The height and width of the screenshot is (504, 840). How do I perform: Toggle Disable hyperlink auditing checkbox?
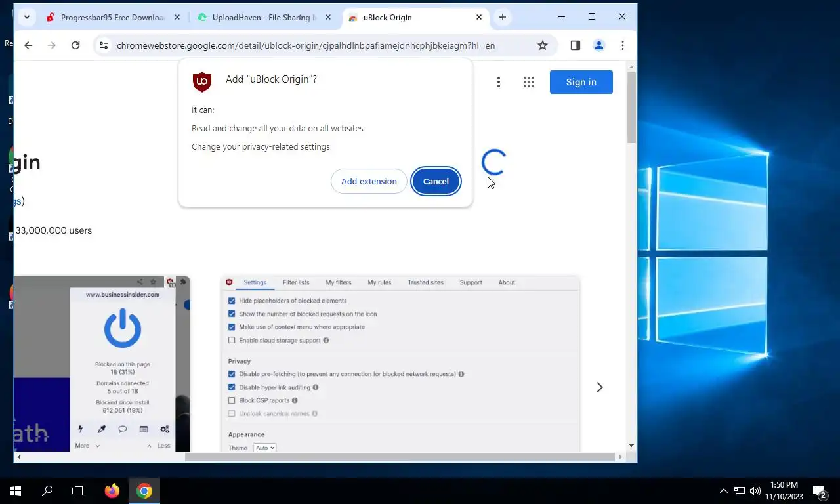[232, 387]
